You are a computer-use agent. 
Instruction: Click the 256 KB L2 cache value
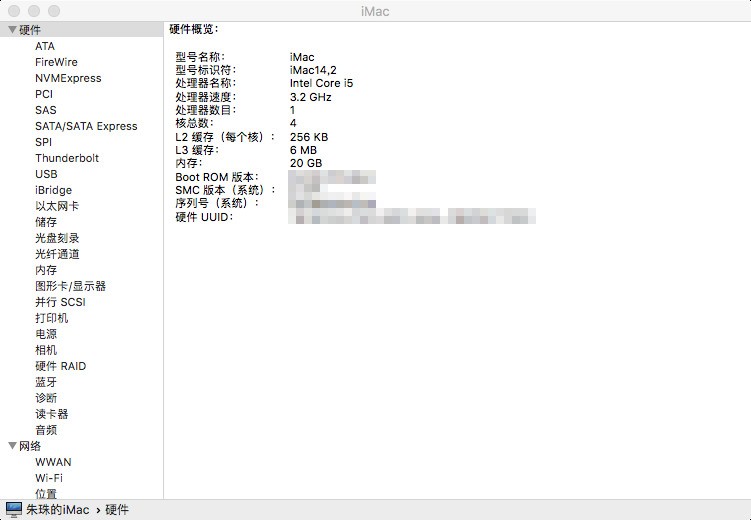[x=309, y=137]
